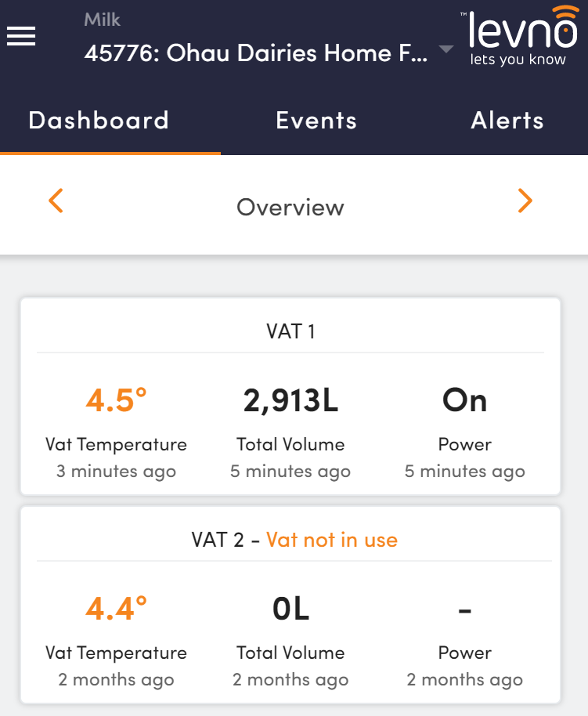The height and width of the screenshot is (716, 588).
Task: Open the VAT 1 card title
Action: tap(290, 331)
